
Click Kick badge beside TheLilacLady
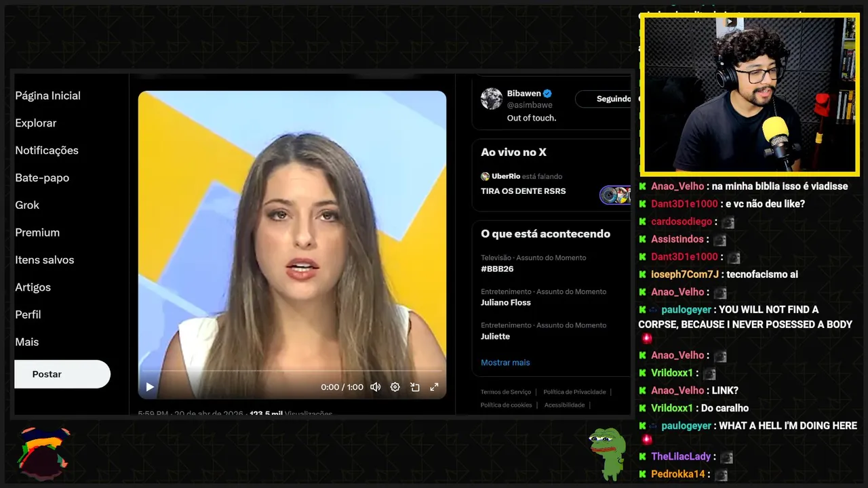coord(642,457)
